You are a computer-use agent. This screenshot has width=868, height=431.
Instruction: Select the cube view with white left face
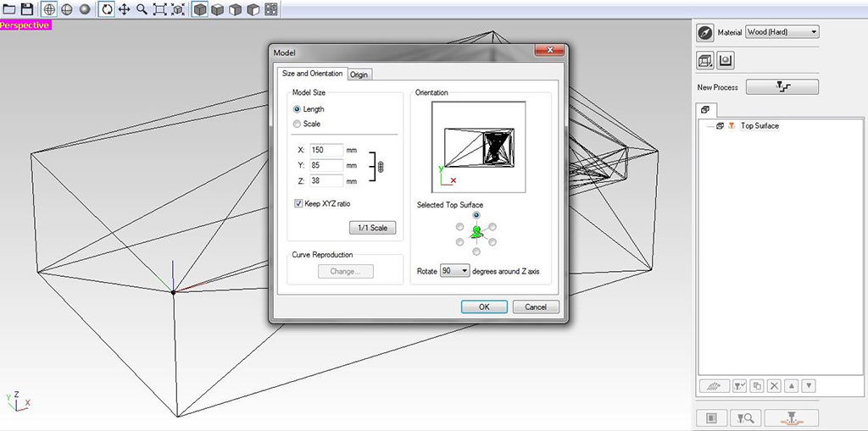(x=236, y=9)
